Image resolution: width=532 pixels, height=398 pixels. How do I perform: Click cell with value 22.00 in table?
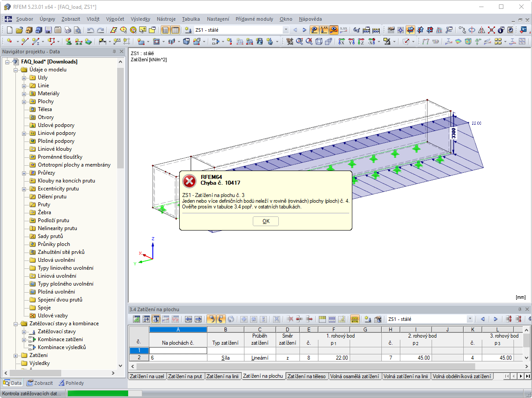(x=334, y=358)
